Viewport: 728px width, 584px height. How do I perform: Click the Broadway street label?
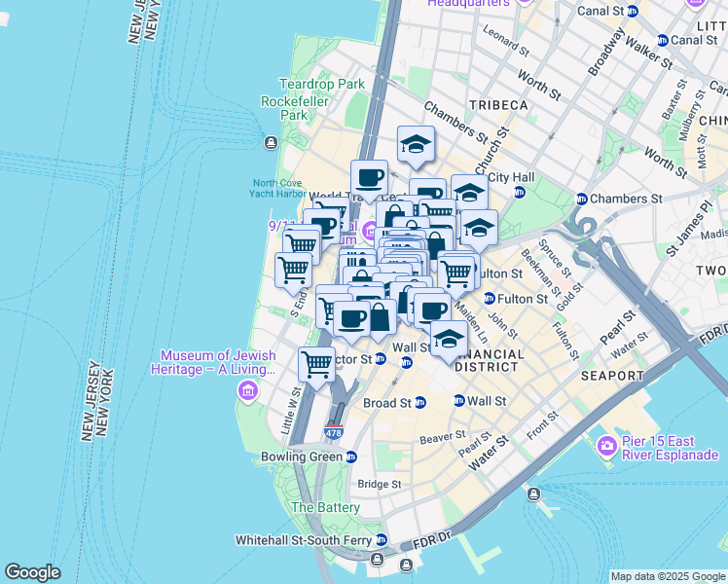pos(606,52)
